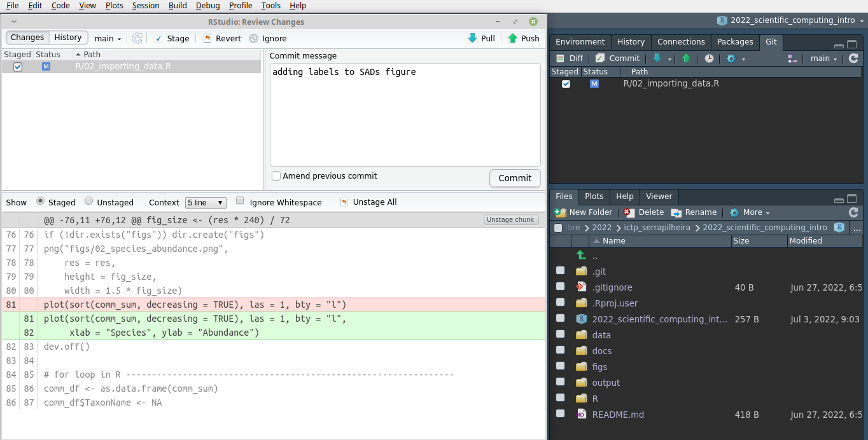Click the Push arrow icon in Review Changes

(513, 38)
